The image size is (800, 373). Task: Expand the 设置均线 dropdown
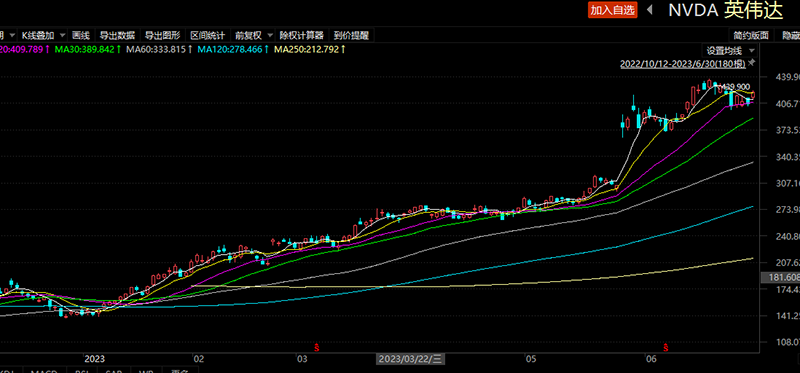(752, 51)
